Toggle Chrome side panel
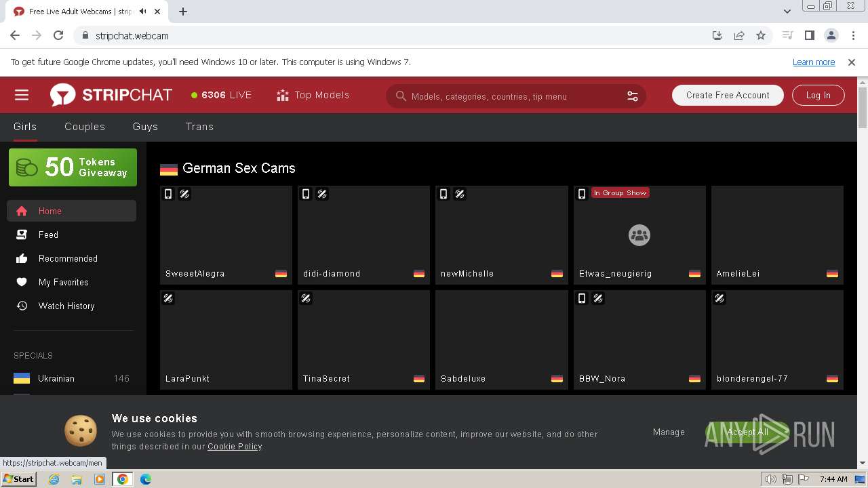The image size is (868, 488). tap(809, 36)
